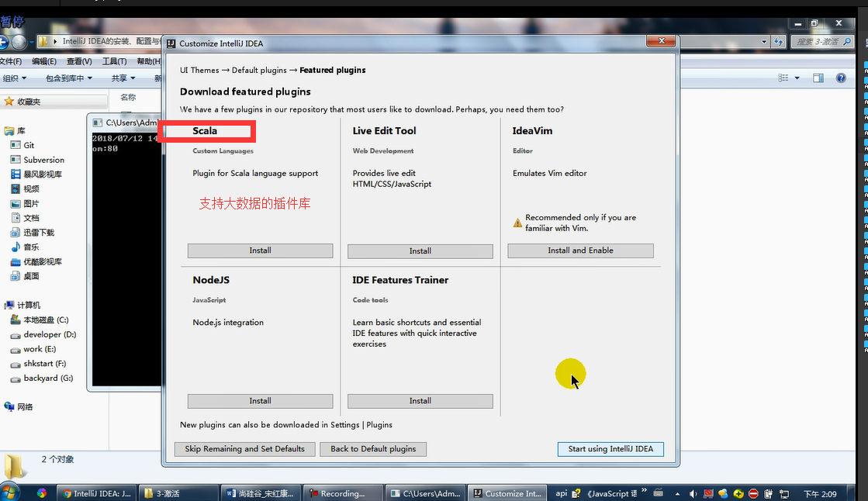Viewport: 868px width, 501px height.
Task: Switch to IntelliJ IDEA Chrome taskbar item
Action: (97, 493)
